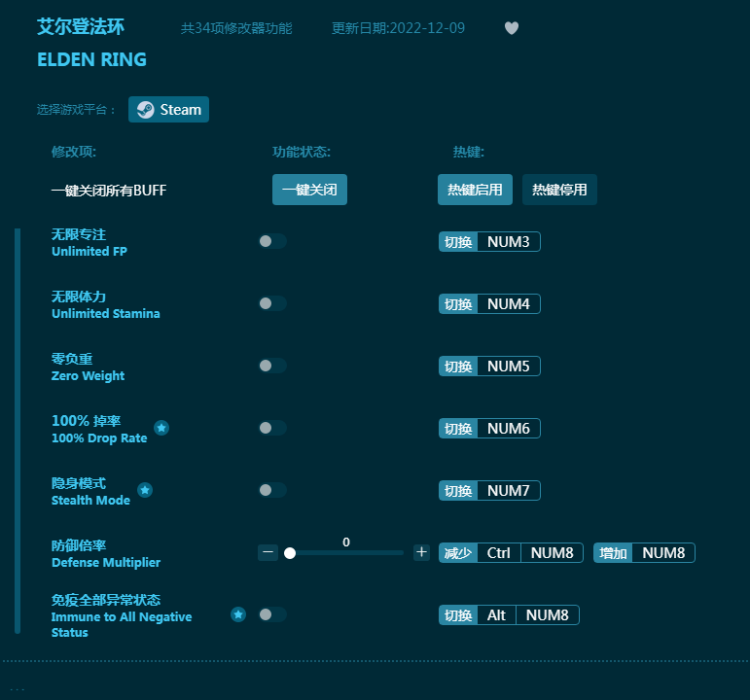
Task: Click the star icon beside 100% Drop Rate
Action: [x=161, y=428]
